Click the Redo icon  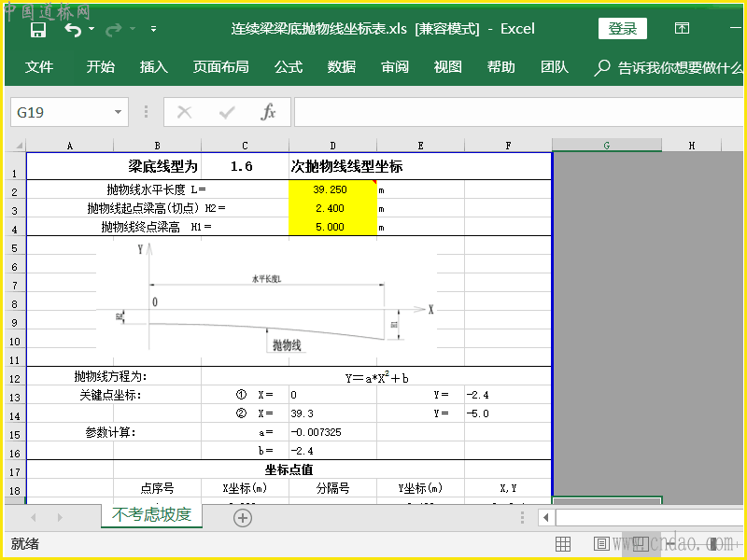click(113, 30)
